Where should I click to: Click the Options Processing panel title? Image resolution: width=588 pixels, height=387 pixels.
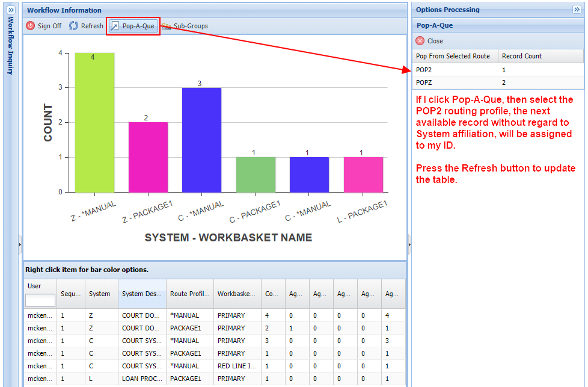tap(447, 10)
